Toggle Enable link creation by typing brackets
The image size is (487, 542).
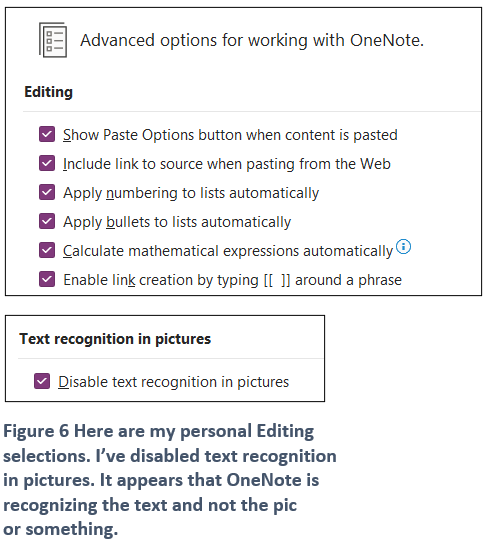click(47, 279)
